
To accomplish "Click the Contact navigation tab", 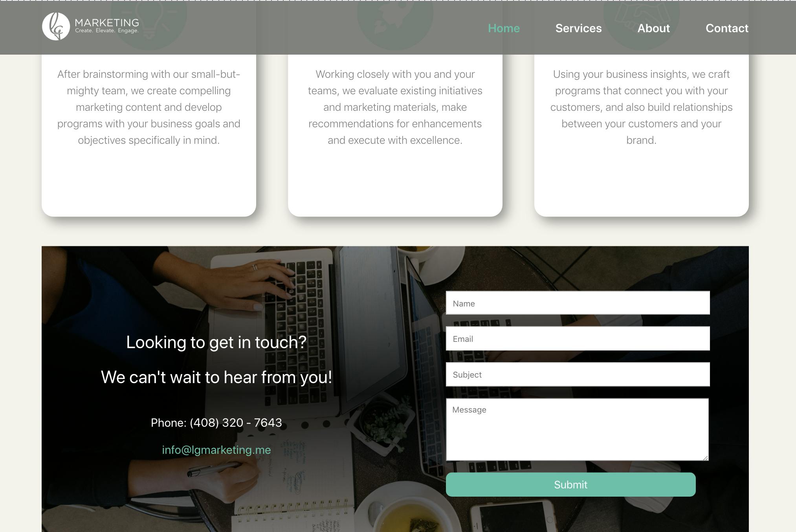I will click(727, 28).
